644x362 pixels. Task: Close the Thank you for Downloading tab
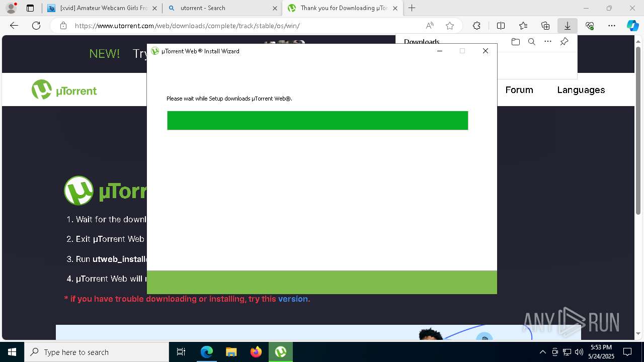(x=395, y=8)
